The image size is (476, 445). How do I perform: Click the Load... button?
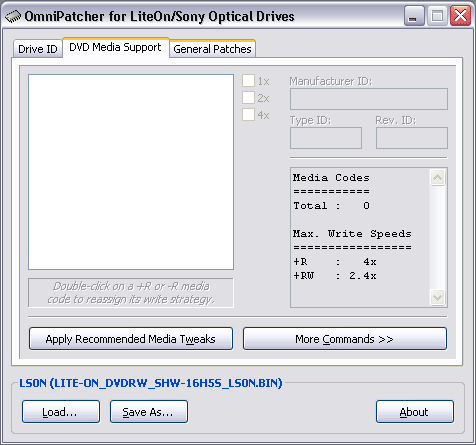click(61, 412)
